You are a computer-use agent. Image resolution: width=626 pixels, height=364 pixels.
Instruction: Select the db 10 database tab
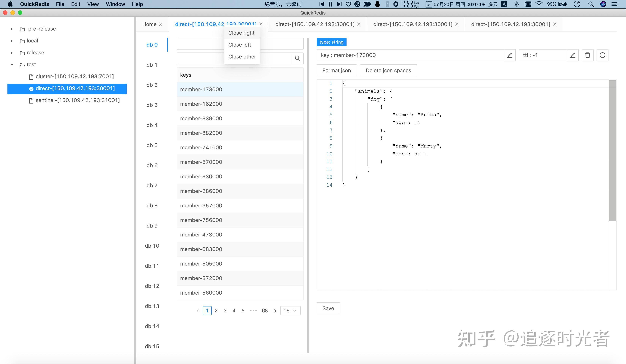152,246
